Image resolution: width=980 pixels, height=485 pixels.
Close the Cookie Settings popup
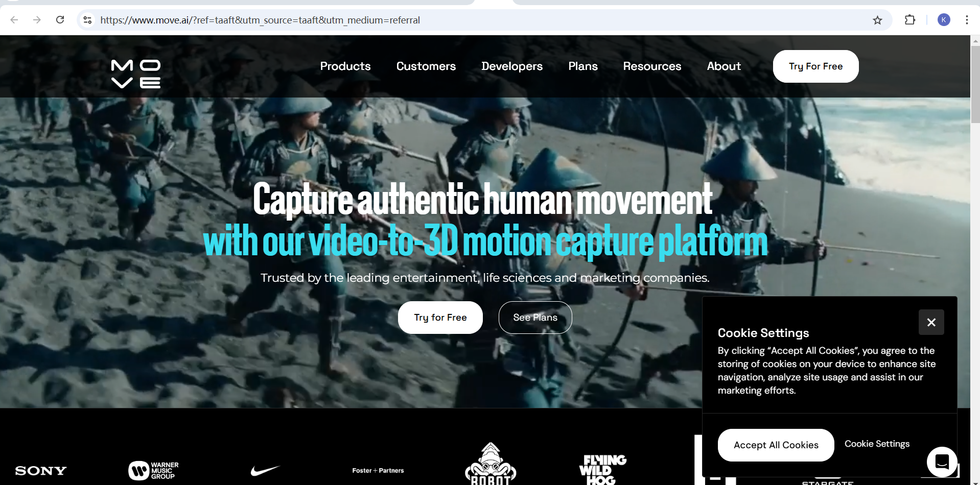click(931, 322)
